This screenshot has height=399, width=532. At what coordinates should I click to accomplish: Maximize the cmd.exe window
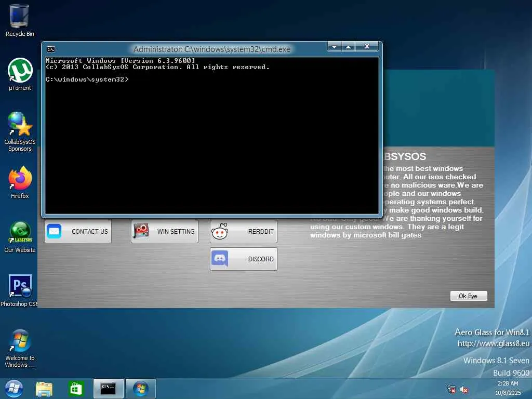tap(349, 46)
